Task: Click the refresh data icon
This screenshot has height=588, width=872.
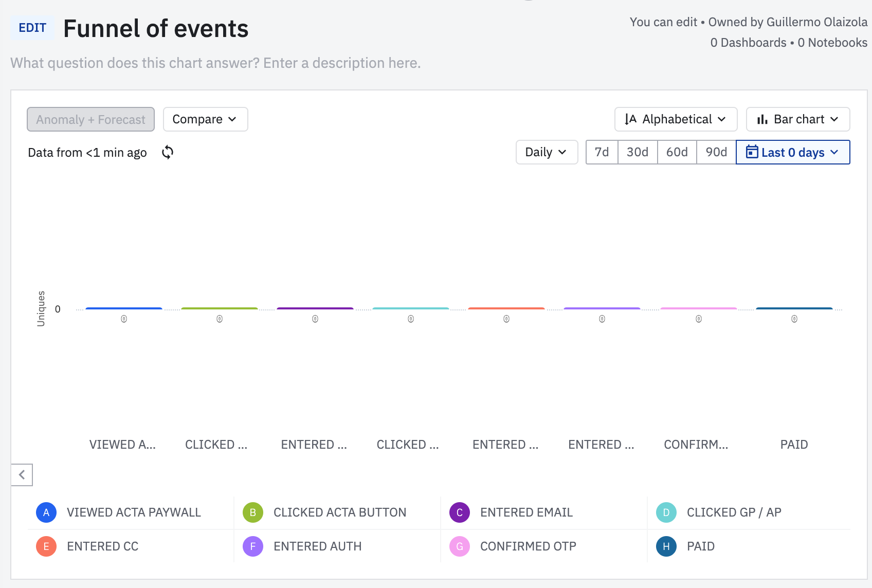Action: point(168,152)
